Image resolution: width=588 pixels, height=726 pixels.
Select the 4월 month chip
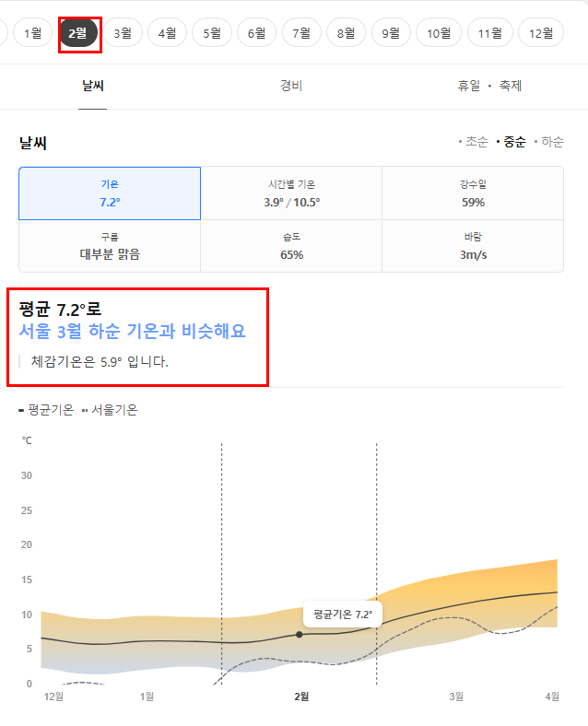pos(167,33)
